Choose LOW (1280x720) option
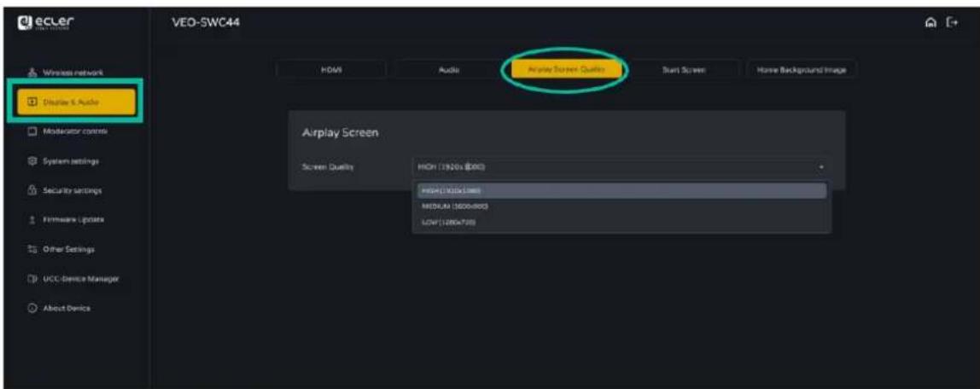This screenshot has width=980, height=389. point(621,222)
